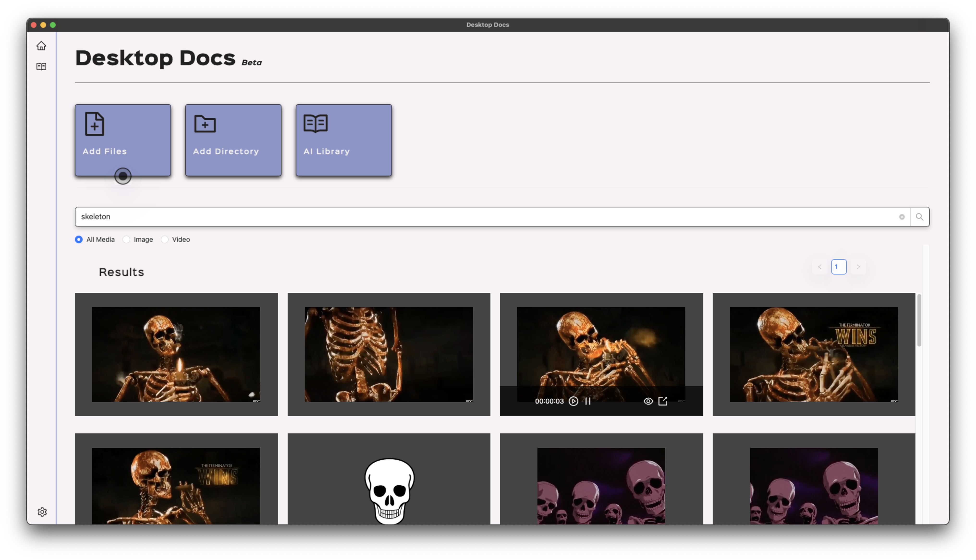Select page 1 in pagination
This screenshot has height=560, width=976.
(x=839, y=267)
